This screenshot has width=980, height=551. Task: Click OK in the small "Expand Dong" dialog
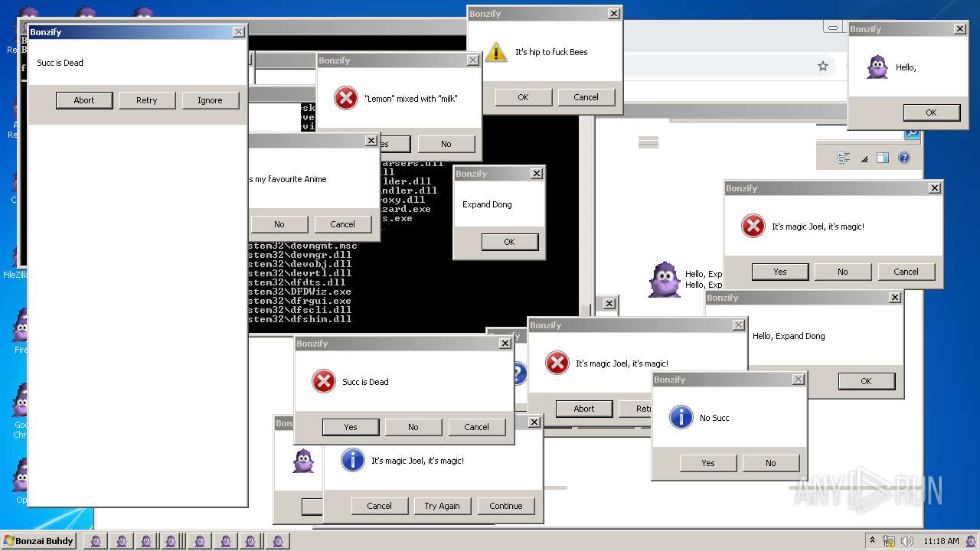[x=510, y=242]
